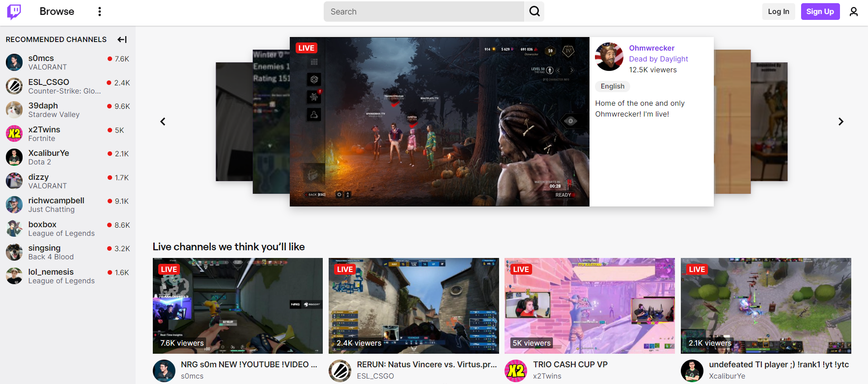Select singsing Back 4 Blood sidebar row
This screenshot has height=384, width=868.
pyautogui.click(x=68, y=252)
